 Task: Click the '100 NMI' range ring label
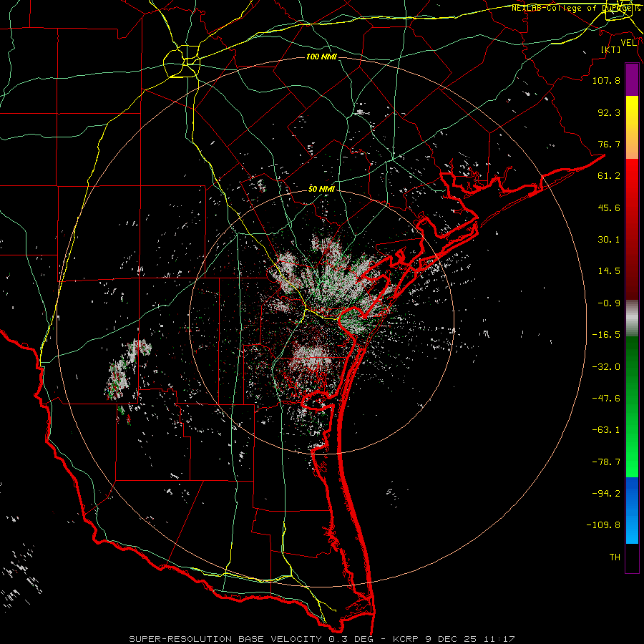pos(321,57)
